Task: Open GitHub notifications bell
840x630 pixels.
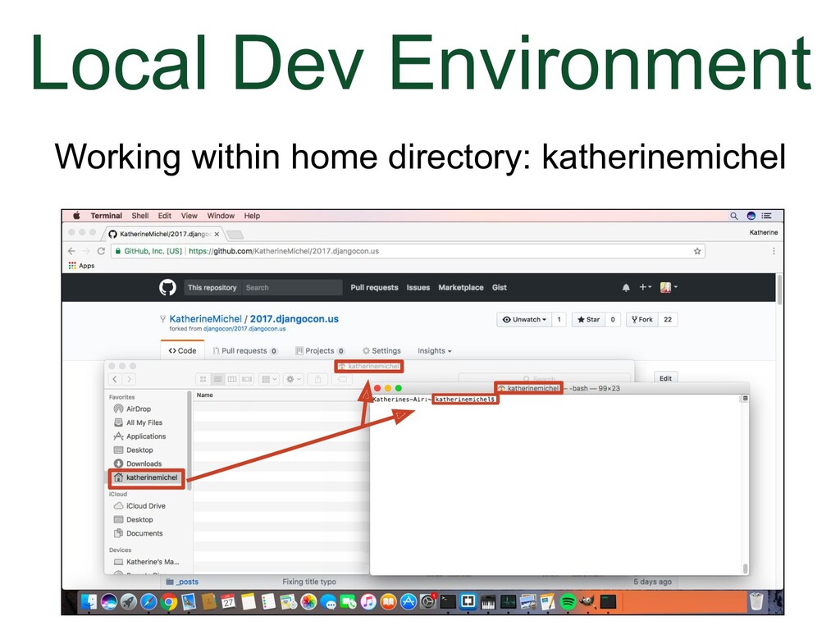Action: [x=626, y=287]
